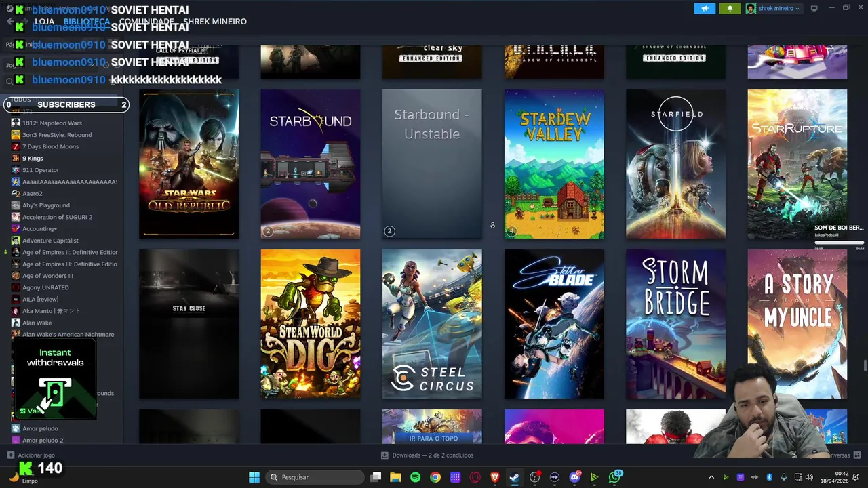Select AdVenture Capitalist in the list
The height and width of the screenshot is (488, 868).
click(x=50, y=241)
